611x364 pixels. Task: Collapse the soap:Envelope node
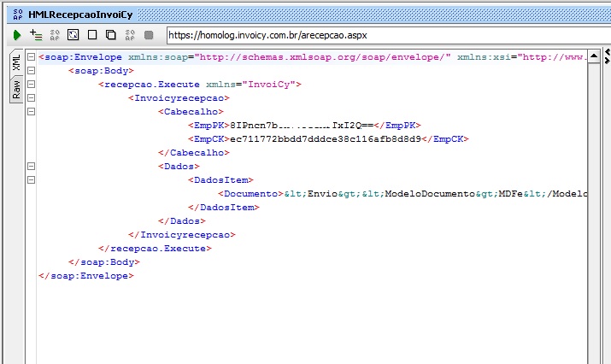pyautogui.click(x=31, y=57)
